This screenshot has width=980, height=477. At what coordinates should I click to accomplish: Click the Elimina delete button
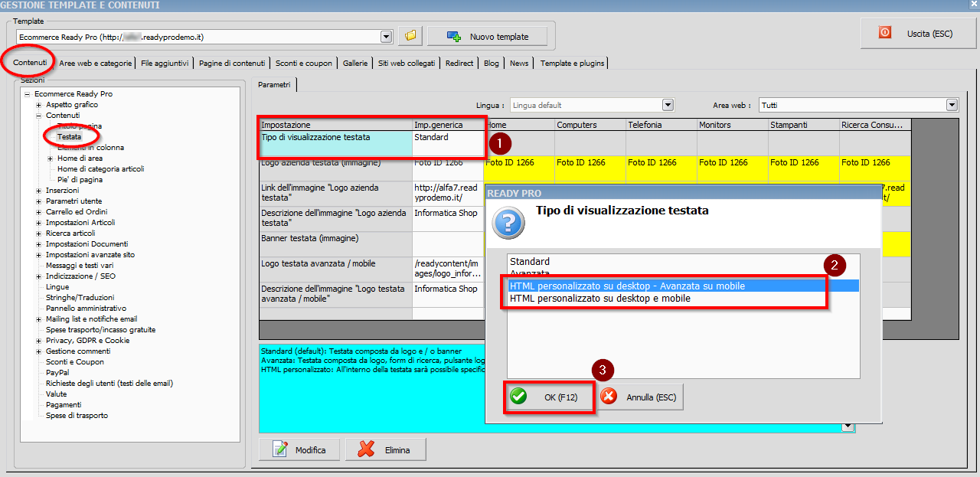[x=385, y=449]
